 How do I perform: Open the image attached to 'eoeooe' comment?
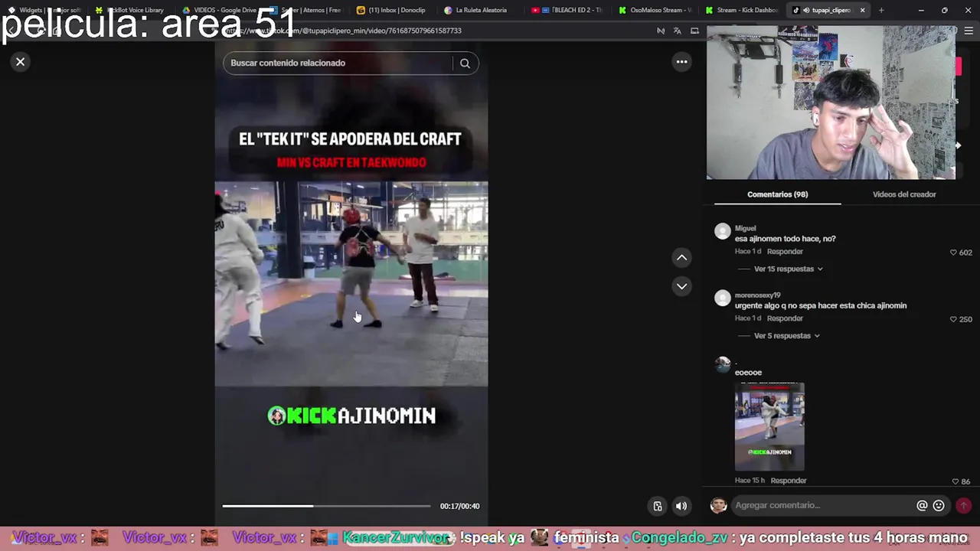pos(769,426)
